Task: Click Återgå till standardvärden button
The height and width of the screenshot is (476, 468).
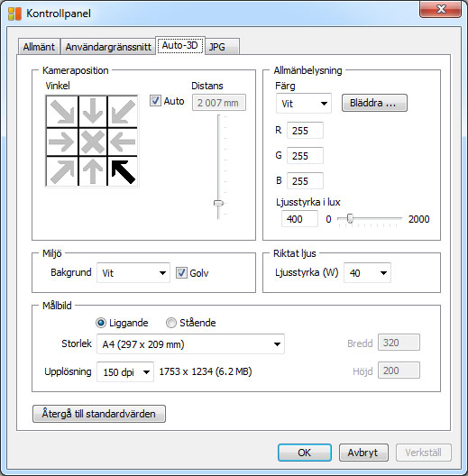Action: 99,414
